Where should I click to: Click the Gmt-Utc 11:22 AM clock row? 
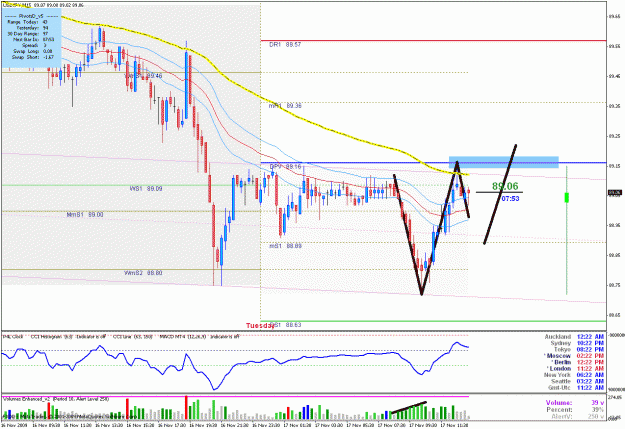(x=576, y=388)
